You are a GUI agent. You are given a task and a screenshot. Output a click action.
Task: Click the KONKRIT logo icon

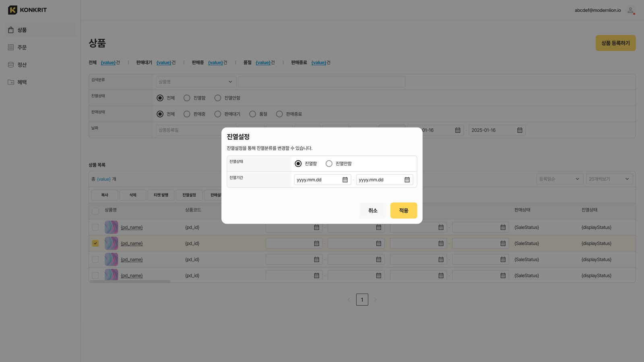[x=12, y=10]
